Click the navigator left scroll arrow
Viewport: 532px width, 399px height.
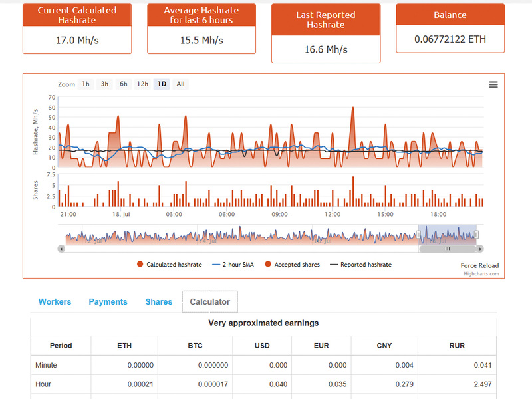[61, 249]
